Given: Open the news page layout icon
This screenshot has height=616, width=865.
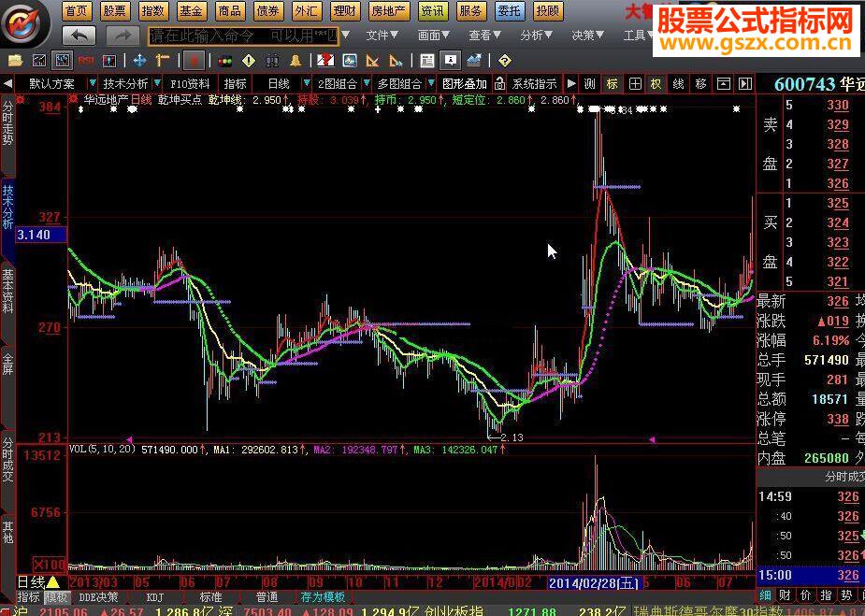Looking at the screenshot, I should tap(426, 60).
